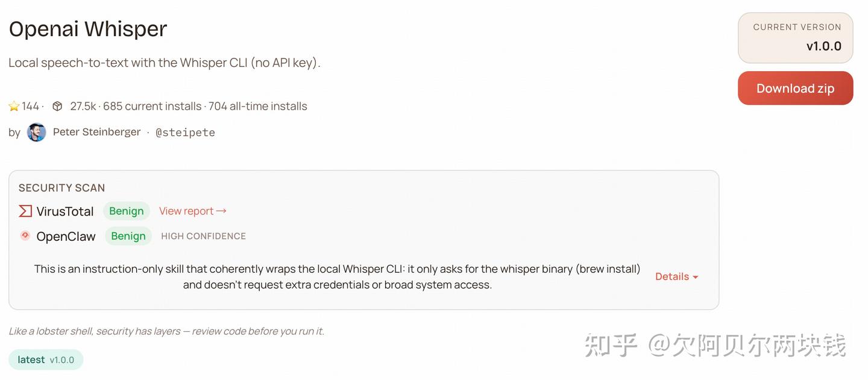
Task: Open Peter Steinberger's author profile name
Action: 96,132
